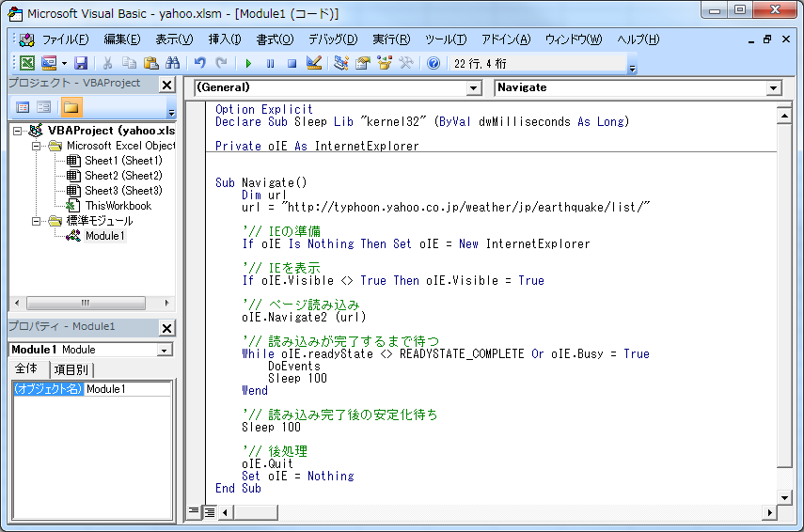Click code window scroll up arrow
Image resolution: width=804 pixels, height=532 pixels.
(784, 116)
